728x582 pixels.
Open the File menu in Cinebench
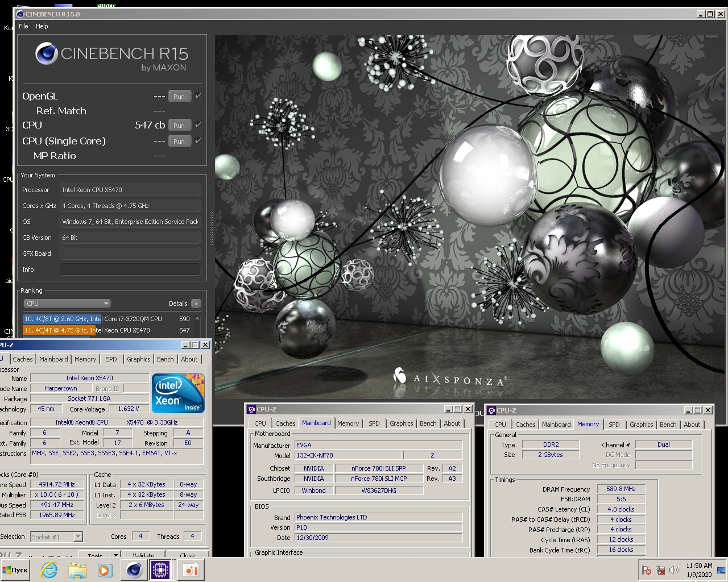tap(23, 26)
